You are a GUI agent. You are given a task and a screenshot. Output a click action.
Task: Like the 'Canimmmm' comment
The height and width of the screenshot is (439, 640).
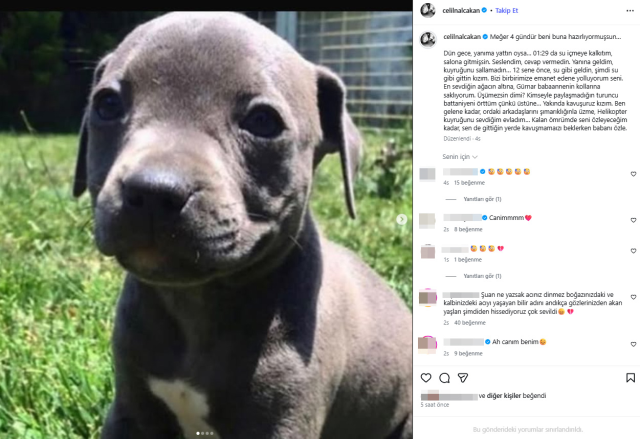point(633,220)
